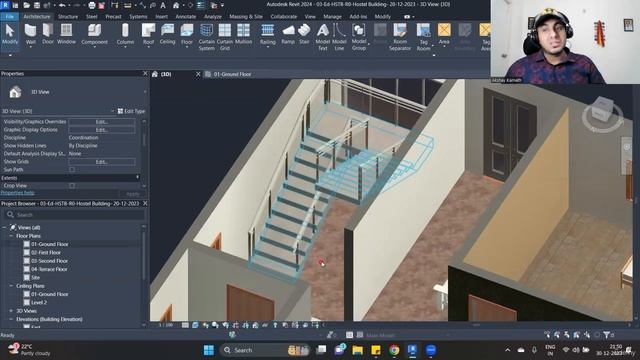
Task: Select the Ceiling tool
Action: coord(167,34)
